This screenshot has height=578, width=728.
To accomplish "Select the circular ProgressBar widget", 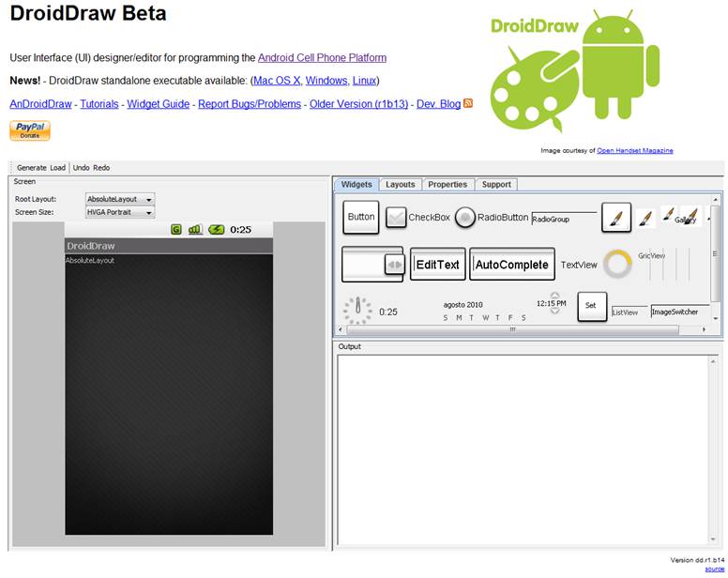I will pyautogui.click(x=617, y=265).
